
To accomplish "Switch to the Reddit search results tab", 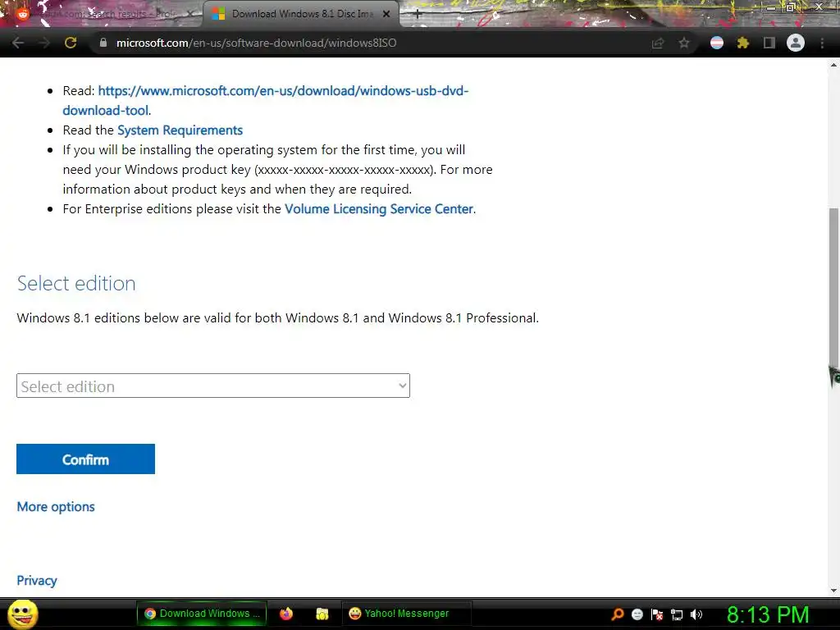I will [x=102, y=14].
